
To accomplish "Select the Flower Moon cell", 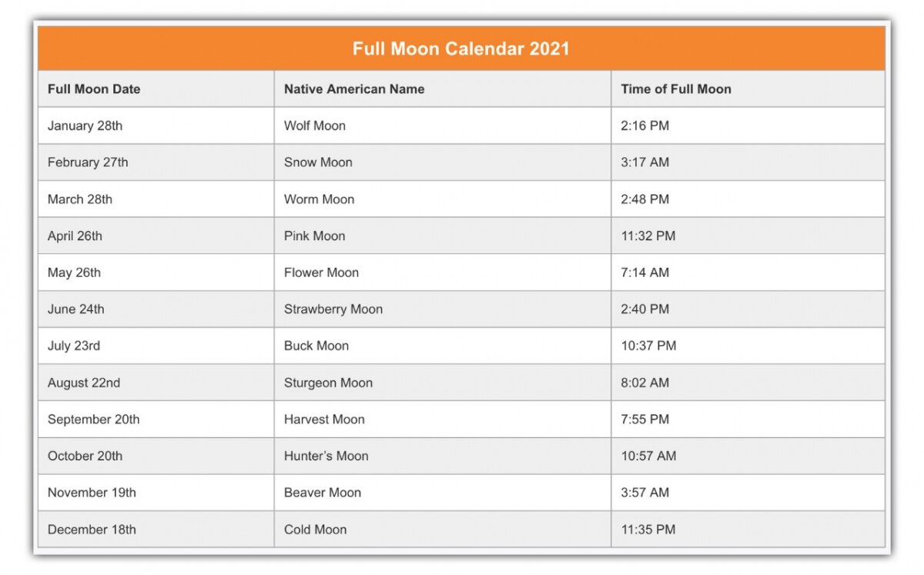I will tap(321, 272).
